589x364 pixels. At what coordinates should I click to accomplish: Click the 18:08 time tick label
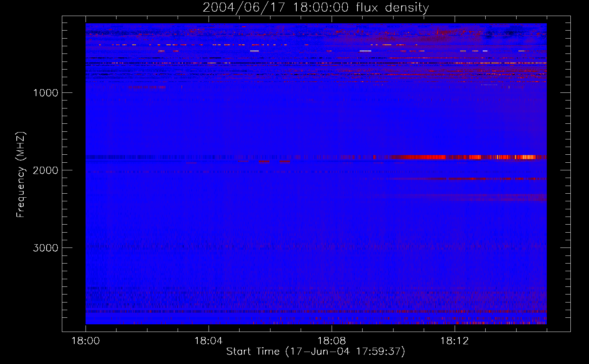pos(331,341)
